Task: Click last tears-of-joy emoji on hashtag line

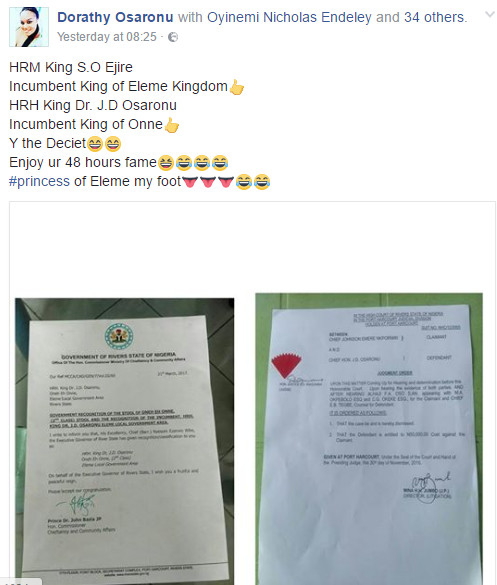Action: (x=262, y=182)
